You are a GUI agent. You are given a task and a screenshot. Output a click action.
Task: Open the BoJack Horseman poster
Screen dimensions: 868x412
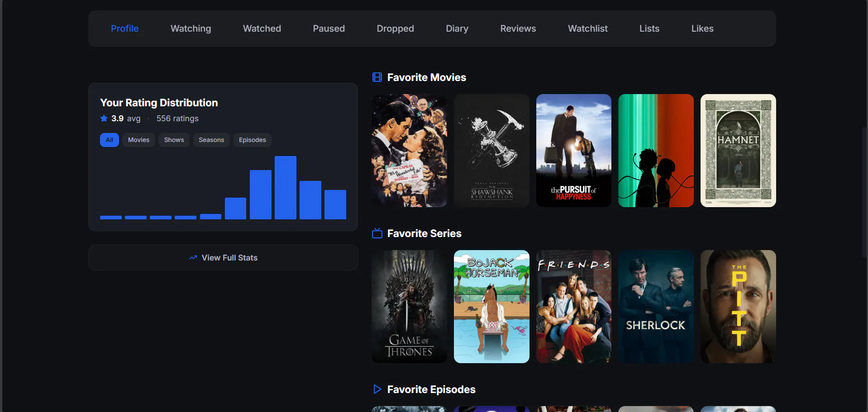[491, 307]
